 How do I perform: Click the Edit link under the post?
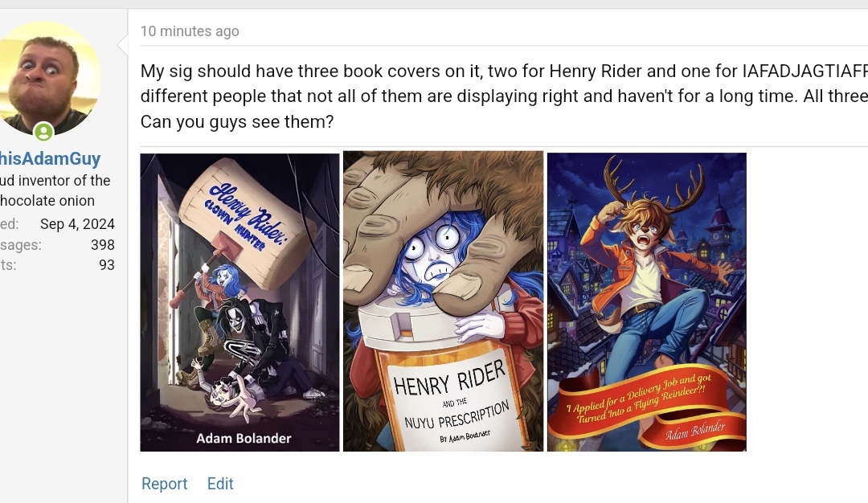[x=220, y=484]
